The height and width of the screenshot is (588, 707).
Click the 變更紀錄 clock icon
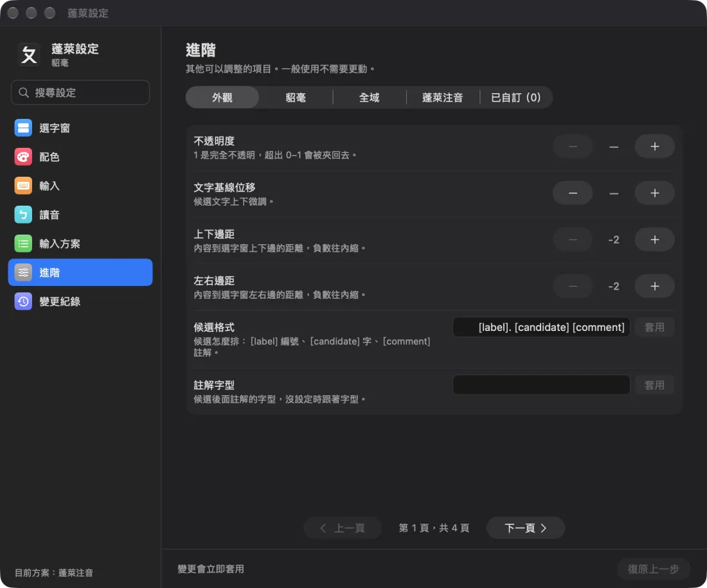click(23, 301)
